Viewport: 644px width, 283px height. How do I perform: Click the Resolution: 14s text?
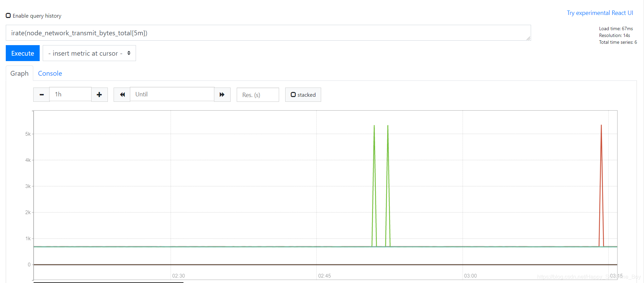[614, 35]
